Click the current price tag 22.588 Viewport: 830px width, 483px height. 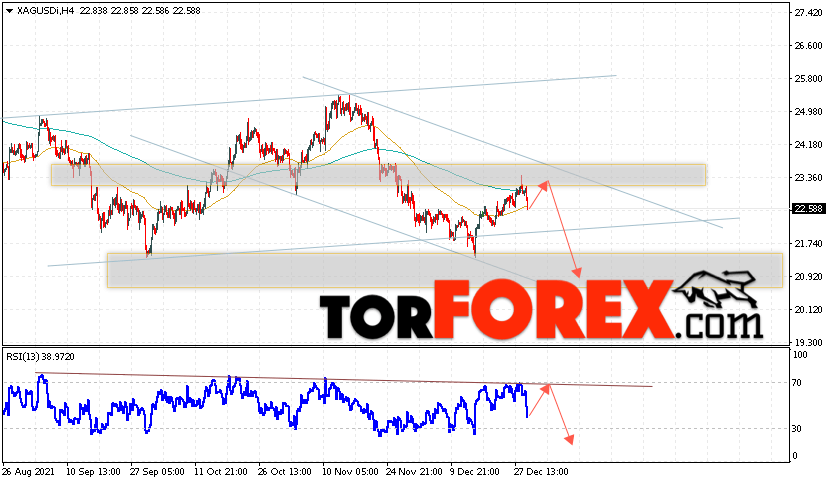tap(808, 209)
